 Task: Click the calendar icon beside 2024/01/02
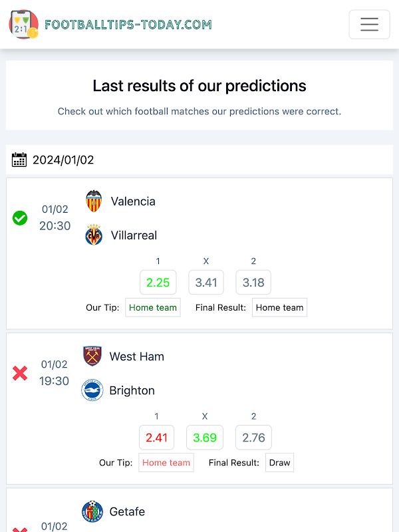[19, 160]
